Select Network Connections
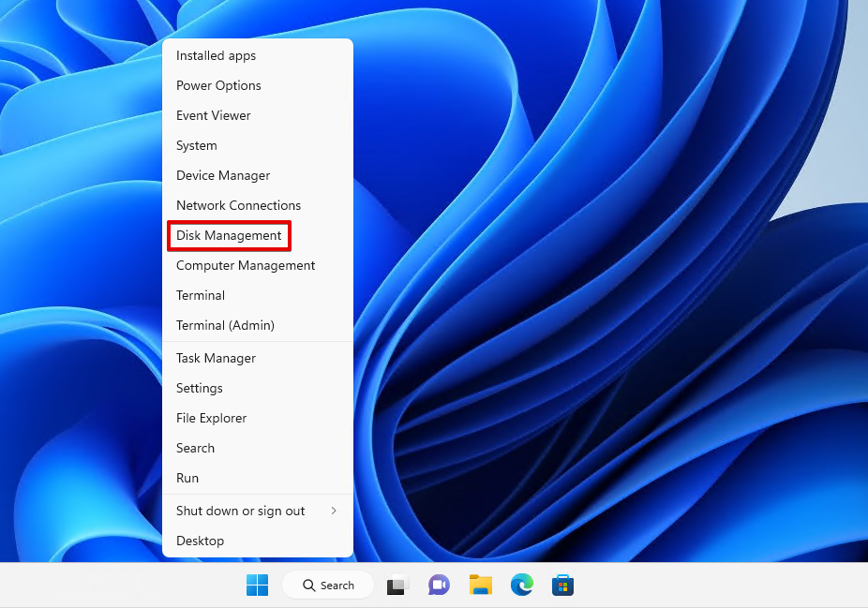The width and height of the screenshot is (868, 608). [238, 205]
